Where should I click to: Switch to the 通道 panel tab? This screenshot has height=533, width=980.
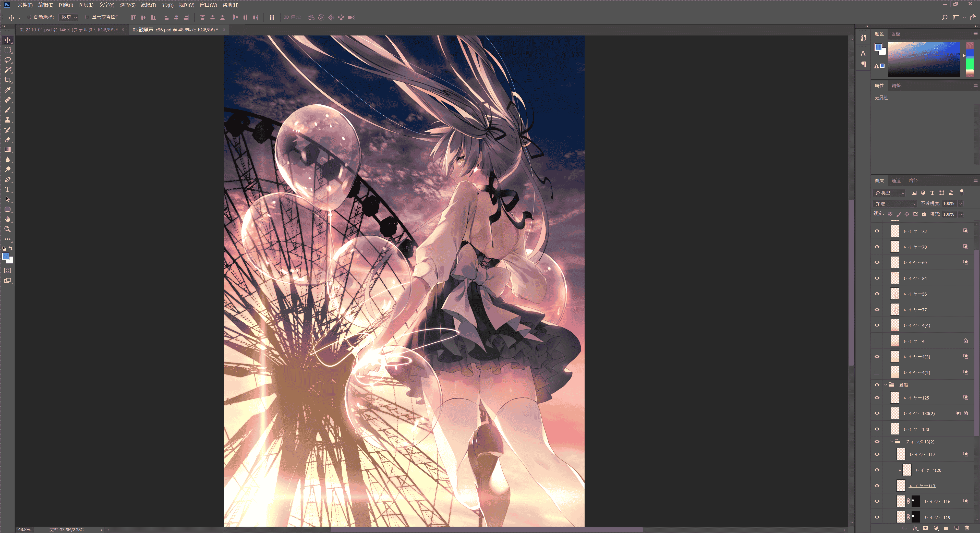(x=896, y=180)
